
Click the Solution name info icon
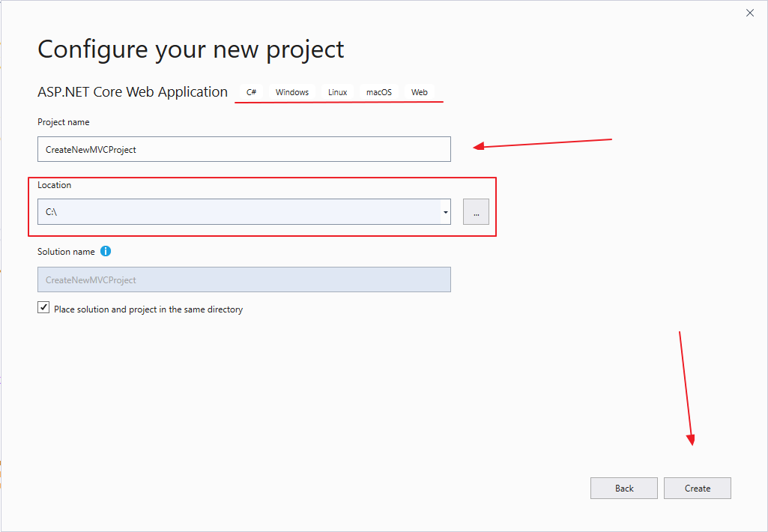tap(106, 251)
